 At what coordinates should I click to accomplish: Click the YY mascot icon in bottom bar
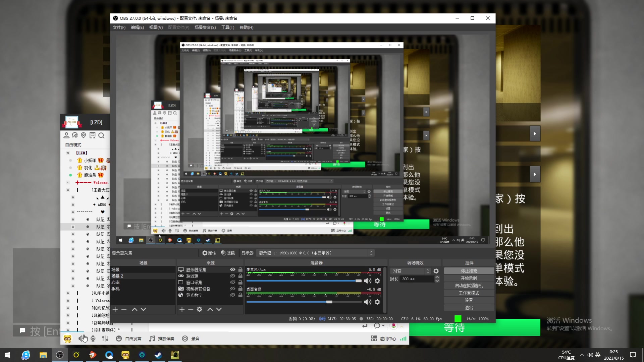67,339
